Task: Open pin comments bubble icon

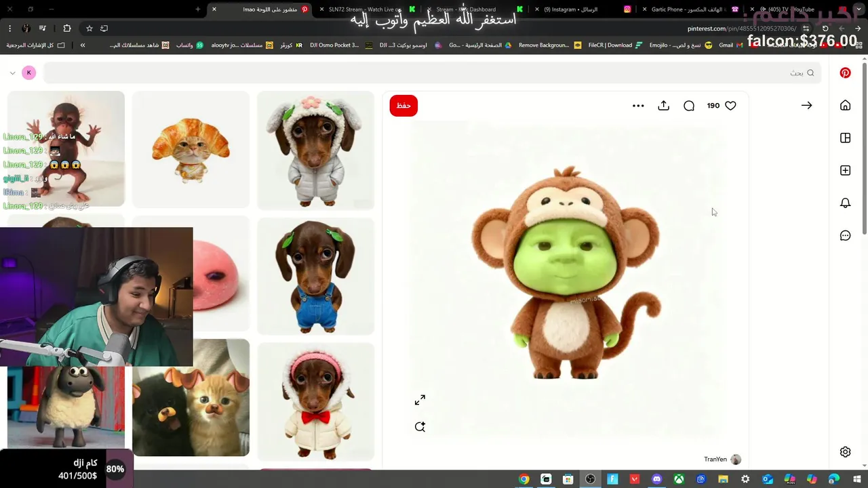Action: [689, 105]
